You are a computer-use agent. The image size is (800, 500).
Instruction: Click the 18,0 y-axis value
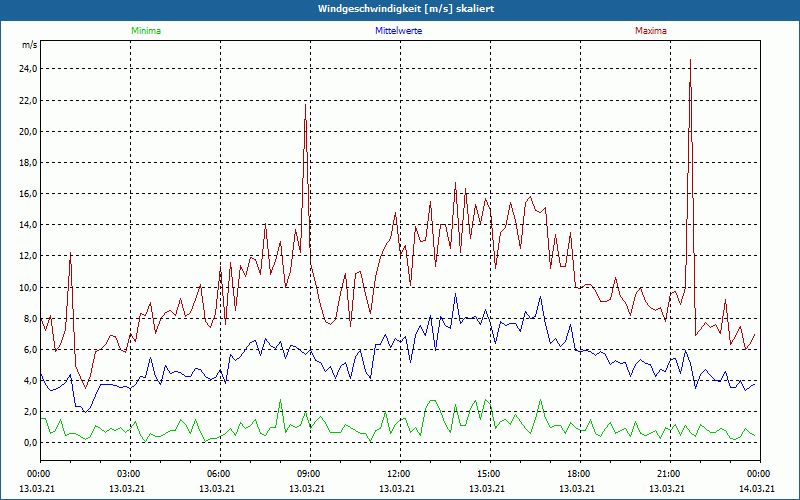pos(29,163)
